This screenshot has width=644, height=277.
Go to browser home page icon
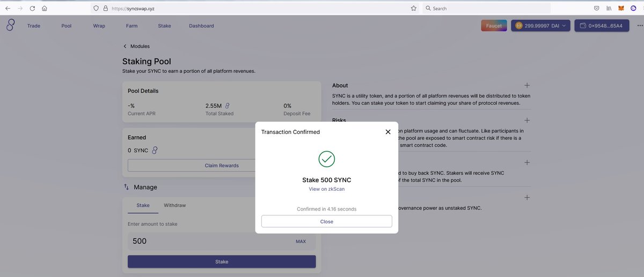45,9
